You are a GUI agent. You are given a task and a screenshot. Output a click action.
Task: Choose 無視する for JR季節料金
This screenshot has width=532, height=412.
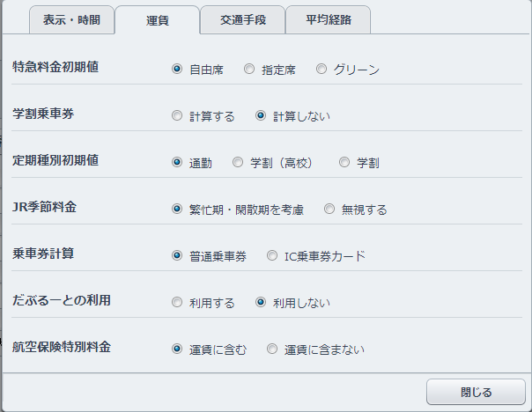329,209
